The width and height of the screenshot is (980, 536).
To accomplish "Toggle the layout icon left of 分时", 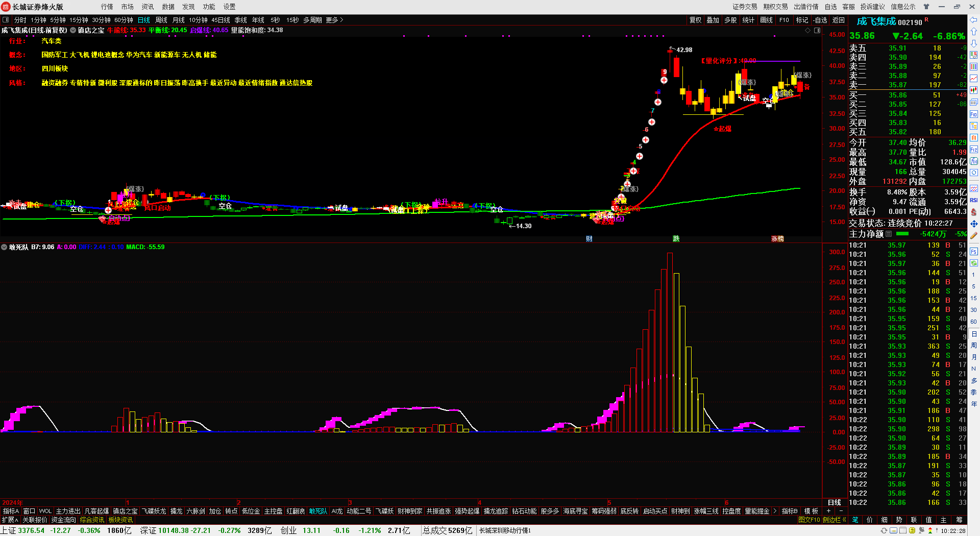I will click(6, 20).
